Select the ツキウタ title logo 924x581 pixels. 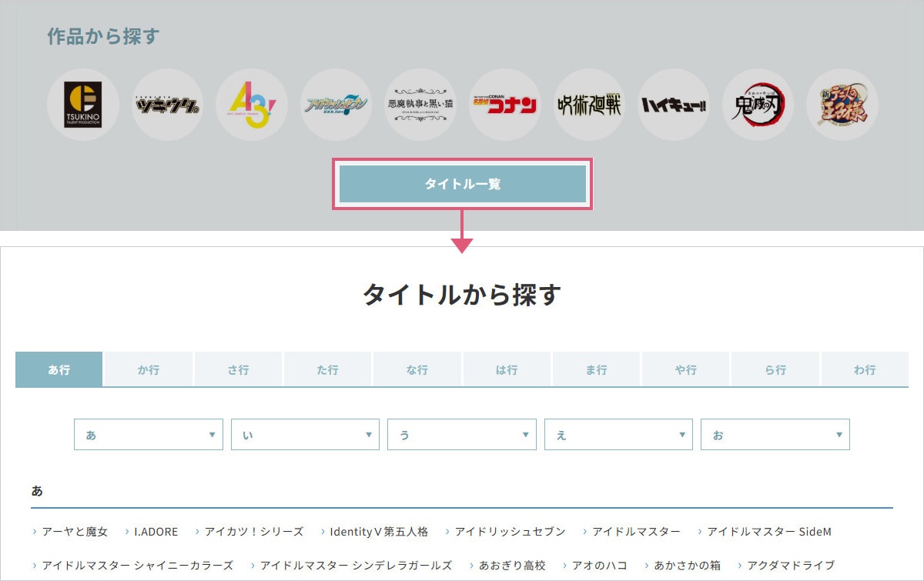click(x=167, y=105)
